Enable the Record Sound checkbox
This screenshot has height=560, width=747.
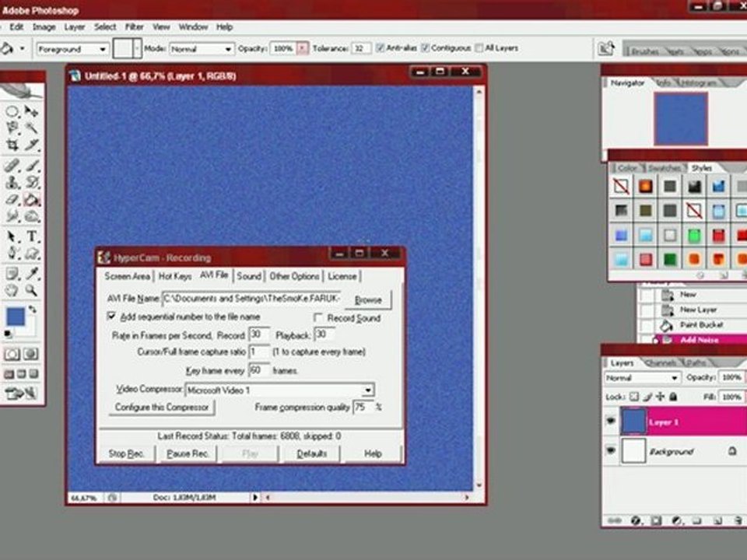click(x=318, y=317)
